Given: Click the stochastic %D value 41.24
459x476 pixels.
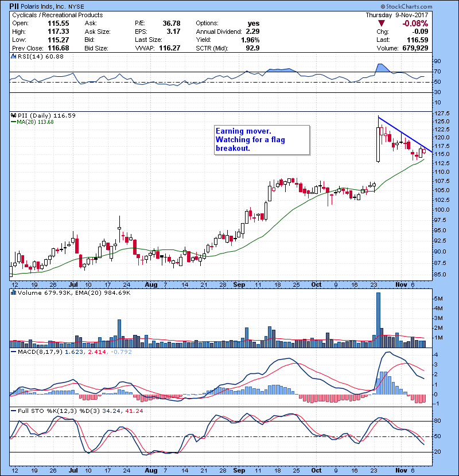Looking at the screenshot, I should (134, 411).
